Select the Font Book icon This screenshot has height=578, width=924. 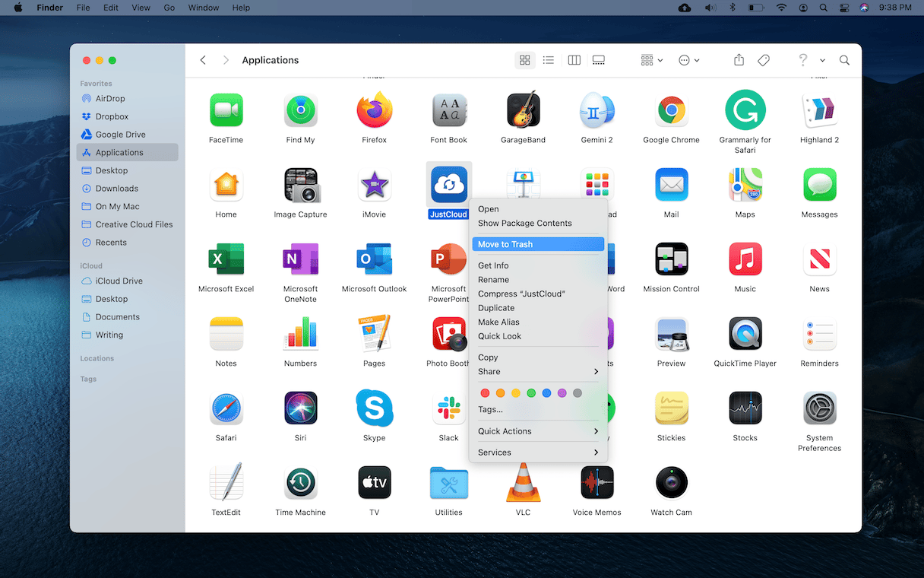pyautogui.click(x=448, y=111)
